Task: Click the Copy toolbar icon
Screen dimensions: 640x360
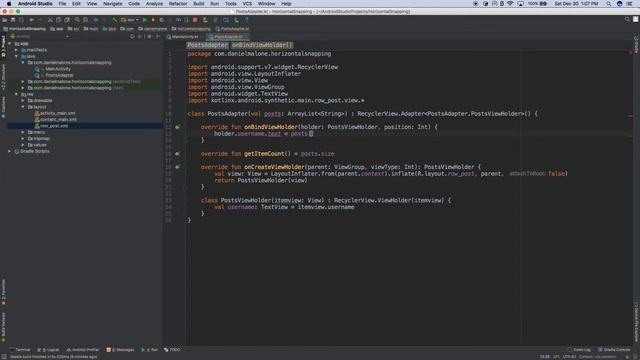Action: point(58,20)
